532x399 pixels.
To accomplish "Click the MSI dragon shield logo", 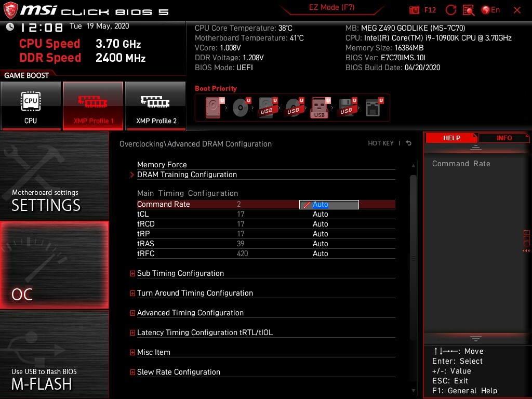I will (10, 10).
